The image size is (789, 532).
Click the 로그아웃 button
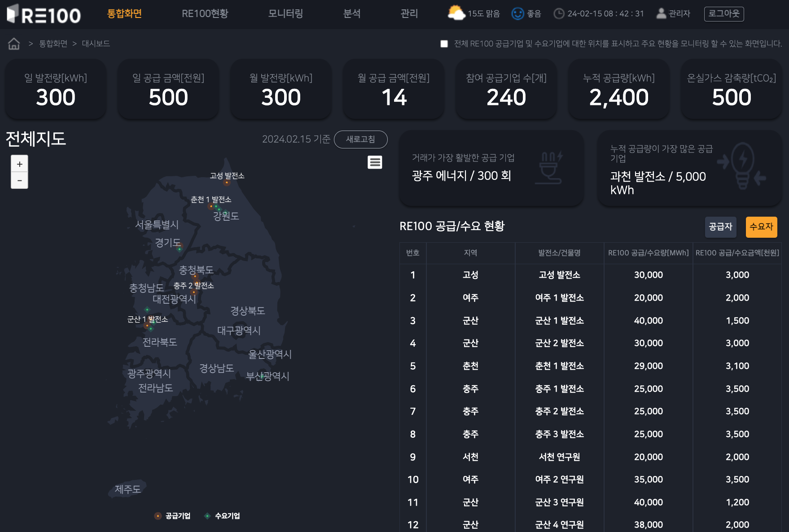pos(723,13)
